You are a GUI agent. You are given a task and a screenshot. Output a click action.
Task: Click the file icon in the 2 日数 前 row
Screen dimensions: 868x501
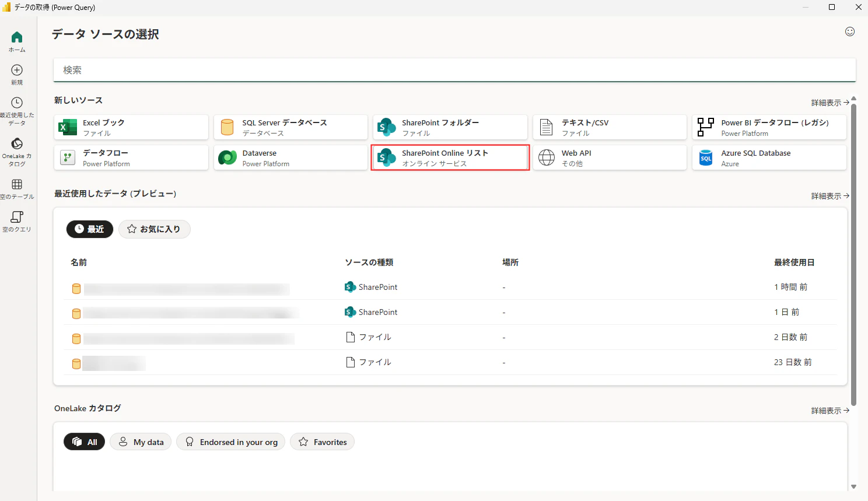pyautogui.click(x=351, y=337)
